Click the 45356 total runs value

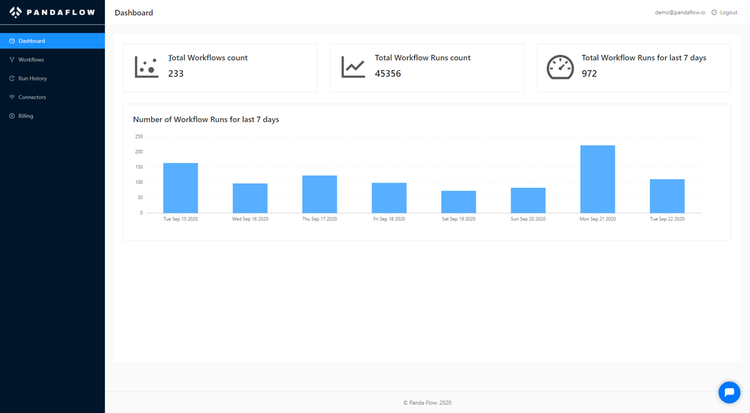click(x=388, y=74)
